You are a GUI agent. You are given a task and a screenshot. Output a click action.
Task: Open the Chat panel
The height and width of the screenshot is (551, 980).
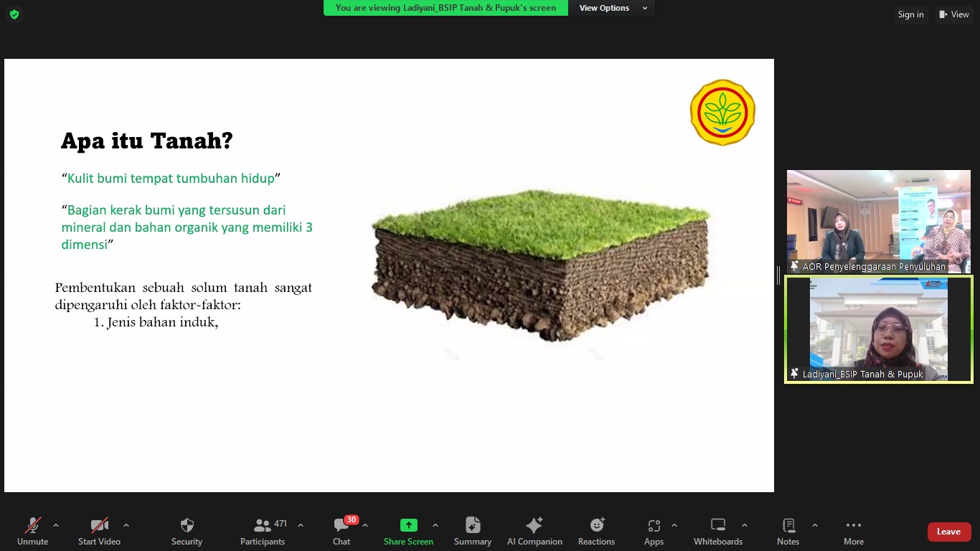pyautogui.click(x=341, y=532)
